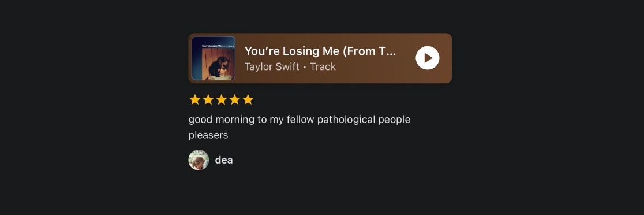Viewport: 644px width, 215px height.
Task: Open the You're Losing Me track title
Action: (320, 51)
